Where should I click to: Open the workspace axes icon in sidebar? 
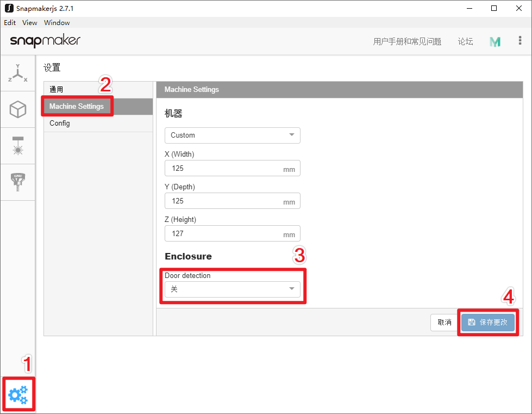click(x=17, y=73)
